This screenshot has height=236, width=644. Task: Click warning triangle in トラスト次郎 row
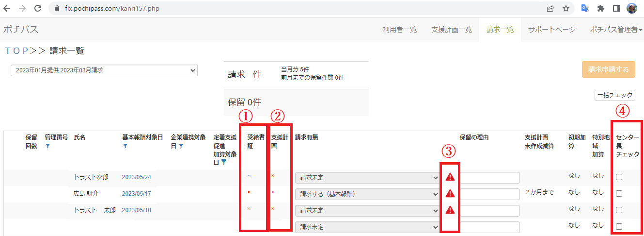click(x=450, y=177)
